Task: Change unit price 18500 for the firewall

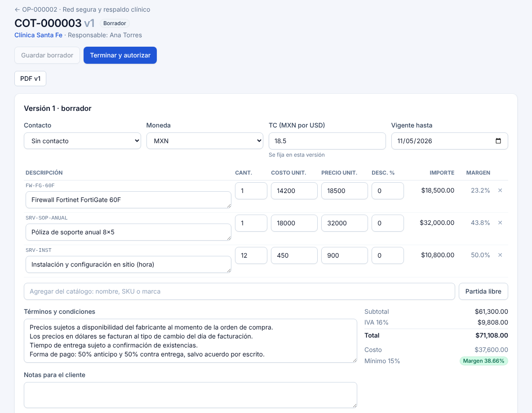Action: (x=344, y=191)
